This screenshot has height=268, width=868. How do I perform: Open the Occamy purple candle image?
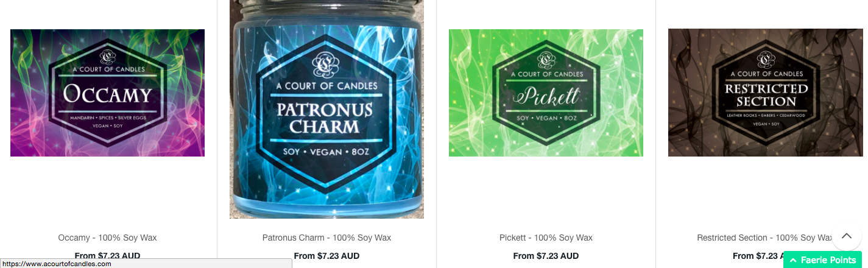coord(107,93)
